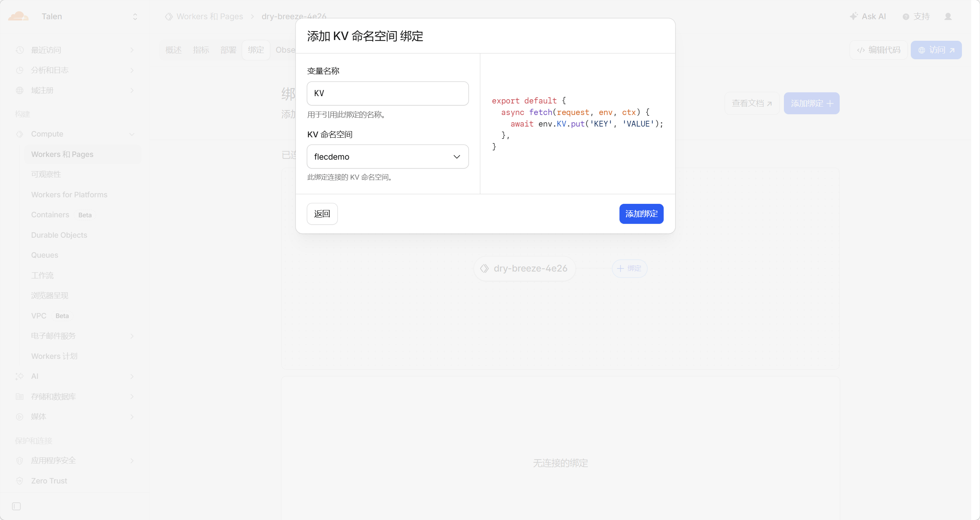Click the 返回 back button
The image size is (980, 520).
pos(322,214)
